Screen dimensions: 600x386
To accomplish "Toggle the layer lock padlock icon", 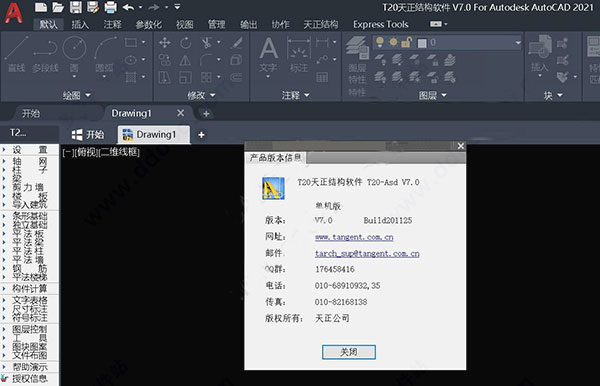I will pos(406,42).
